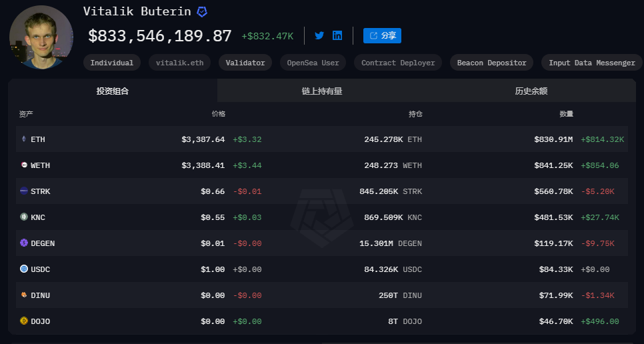Sort by the 资产 column header

pos(26,114)
